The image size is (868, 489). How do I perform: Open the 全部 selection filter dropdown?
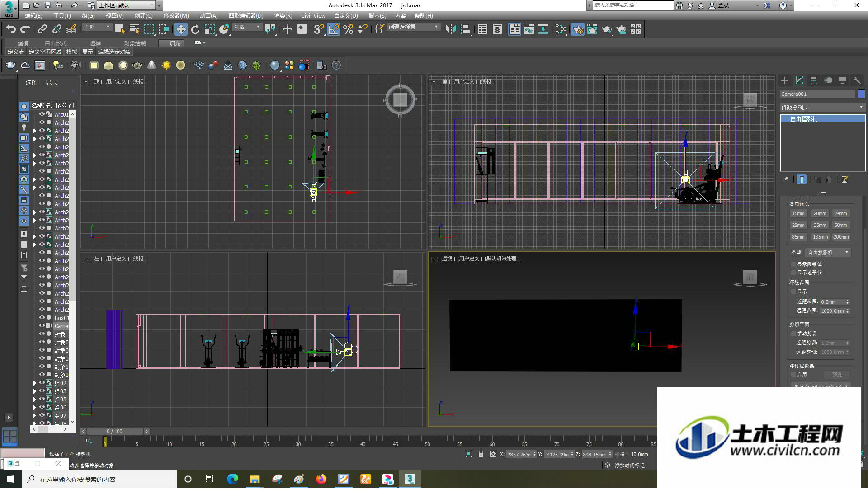pyautogui.click(x=97, y=27)
